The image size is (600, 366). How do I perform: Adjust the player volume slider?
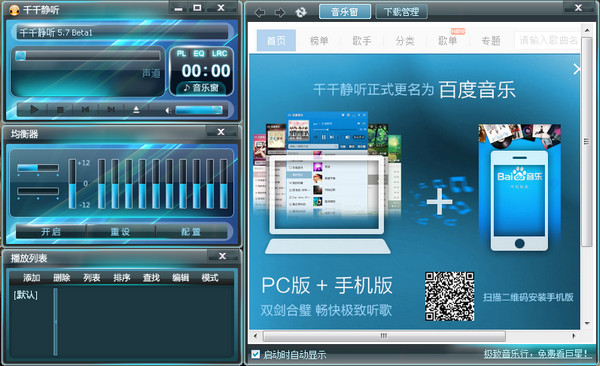point(199,110)
